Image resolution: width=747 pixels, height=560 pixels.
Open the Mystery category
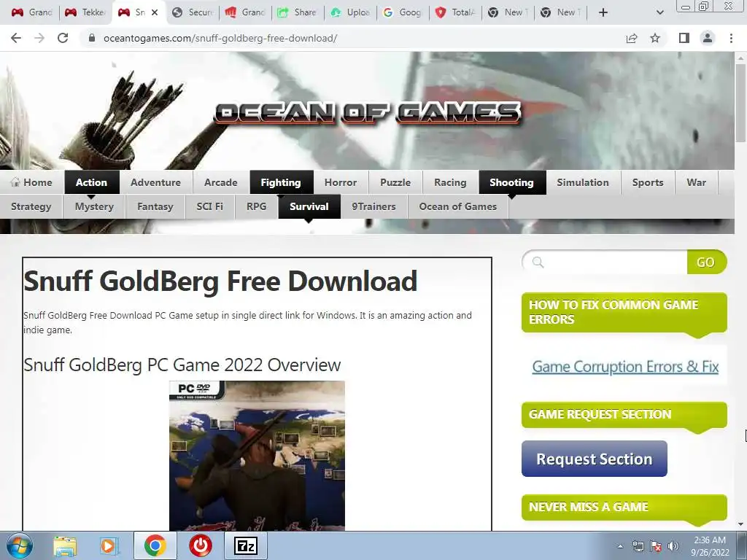pos(94,206)
